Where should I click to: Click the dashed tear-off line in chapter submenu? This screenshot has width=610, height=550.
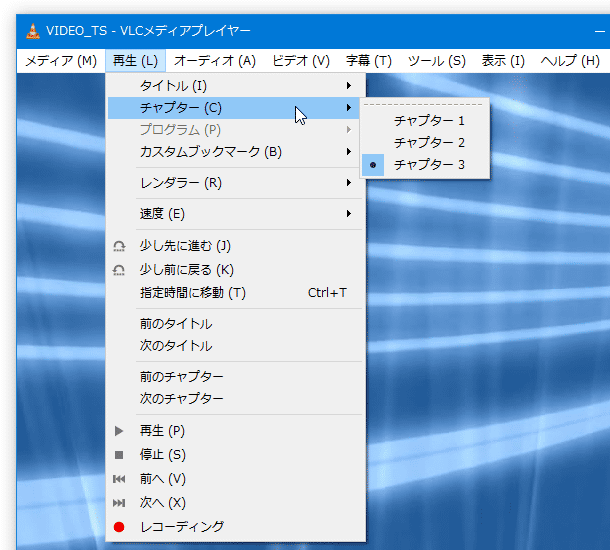(x=423, y=105)
